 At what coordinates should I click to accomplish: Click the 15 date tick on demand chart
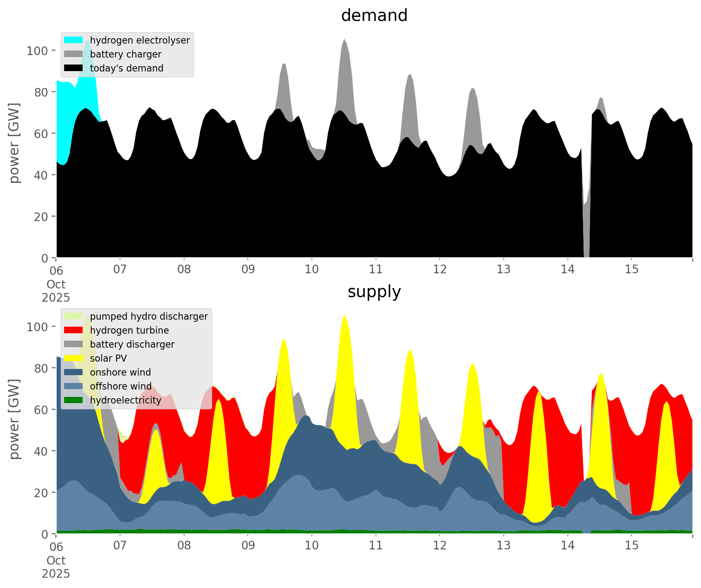pyautogui.click(x=632, y=270)
